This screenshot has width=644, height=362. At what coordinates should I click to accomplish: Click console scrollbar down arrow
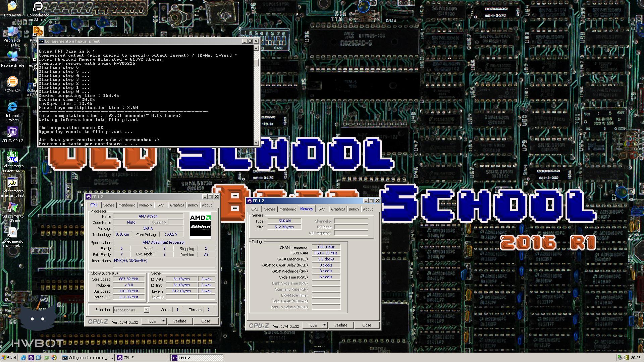tap(256, 143)
